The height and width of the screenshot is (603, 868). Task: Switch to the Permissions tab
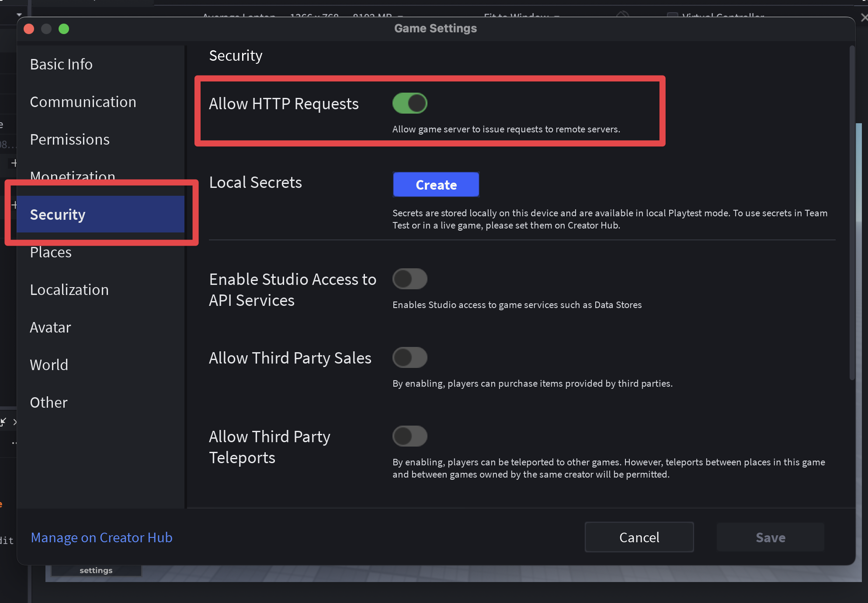(69, 139)
